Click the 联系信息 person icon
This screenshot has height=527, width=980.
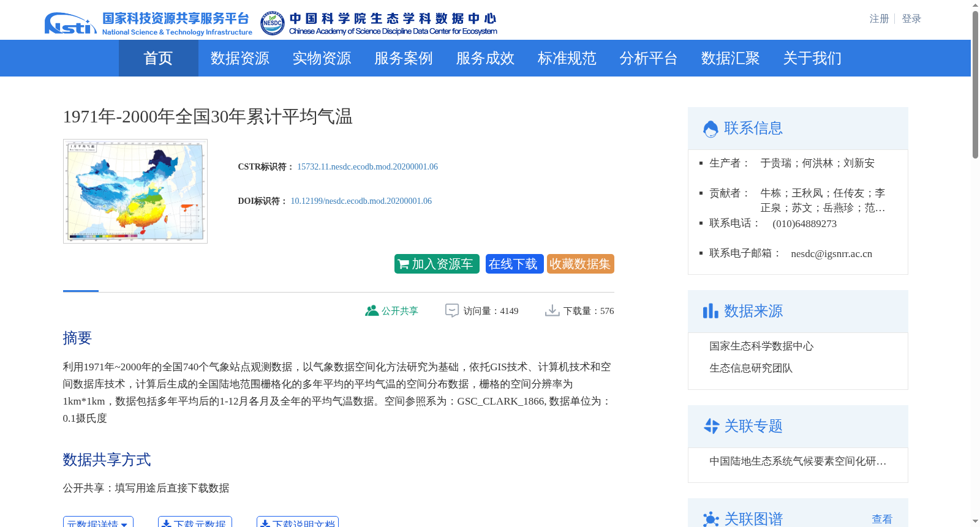710,129
